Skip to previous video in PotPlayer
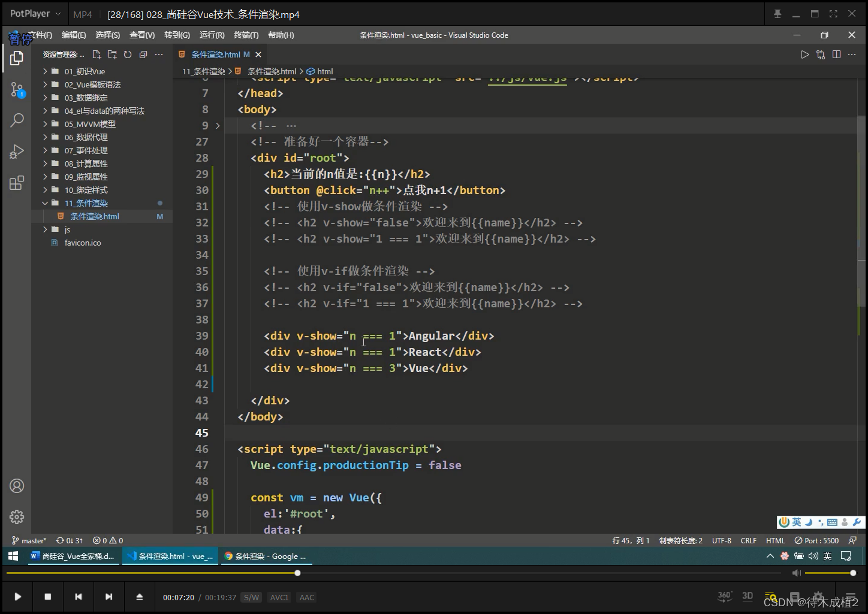 [x=79, y=597]
